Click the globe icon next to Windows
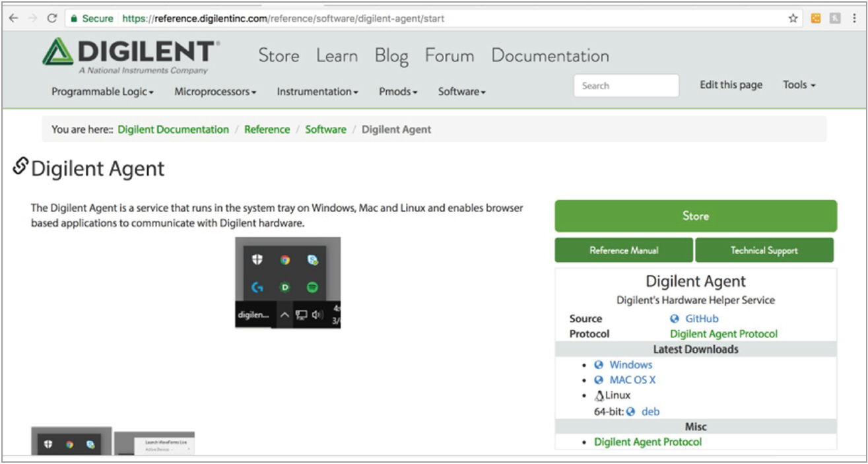Viewport: 868px width, 464px height. coord(599,365)
